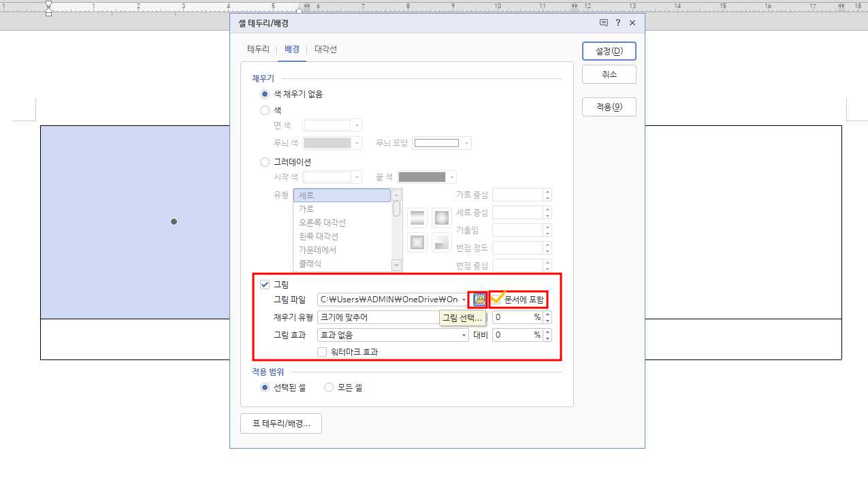Viewport: 868px width, 497px height.
Task: Select 클래식 in type list
Action: [342, 263]
